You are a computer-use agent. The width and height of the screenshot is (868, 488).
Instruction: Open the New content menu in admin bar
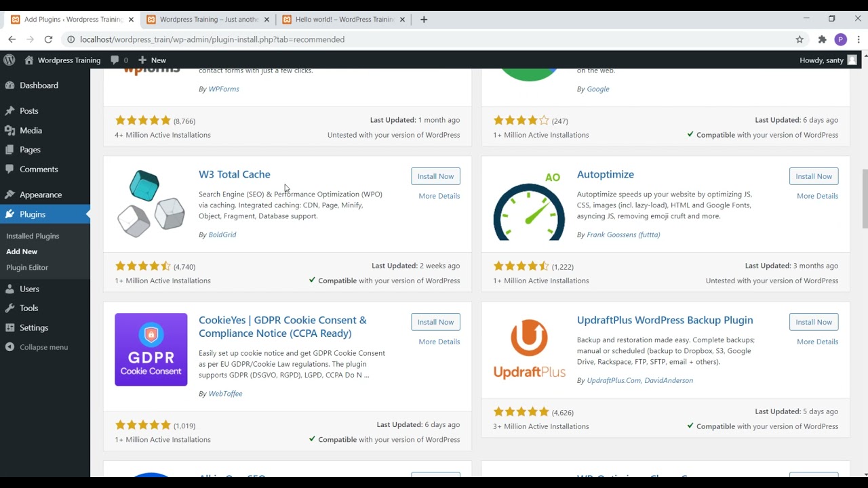[x=152, y=60]
